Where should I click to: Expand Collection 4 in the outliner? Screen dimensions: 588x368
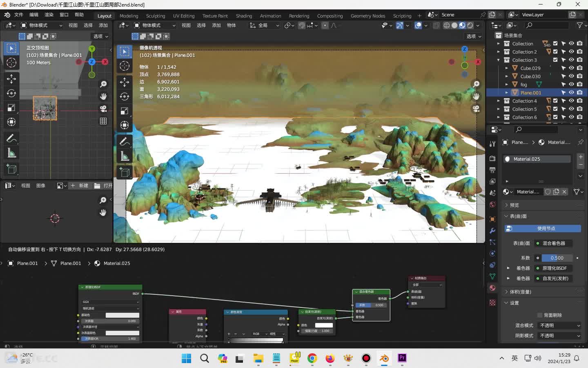point(498,101)
